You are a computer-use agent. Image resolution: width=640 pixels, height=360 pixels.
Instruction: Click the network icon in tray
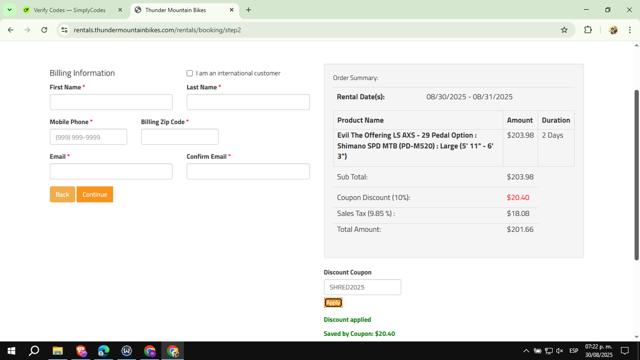click(549, 351)
